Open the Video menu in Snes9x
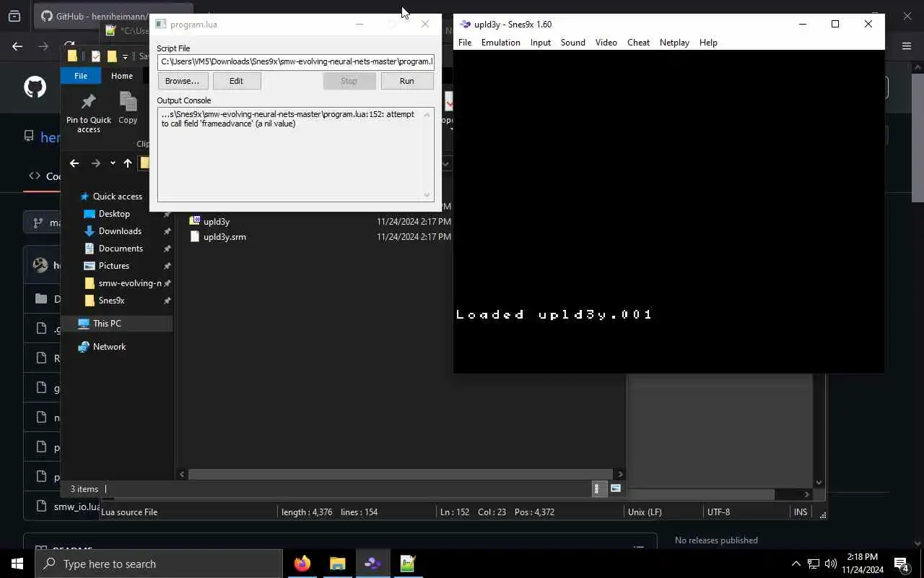924x578 pixels. (606, 43)
